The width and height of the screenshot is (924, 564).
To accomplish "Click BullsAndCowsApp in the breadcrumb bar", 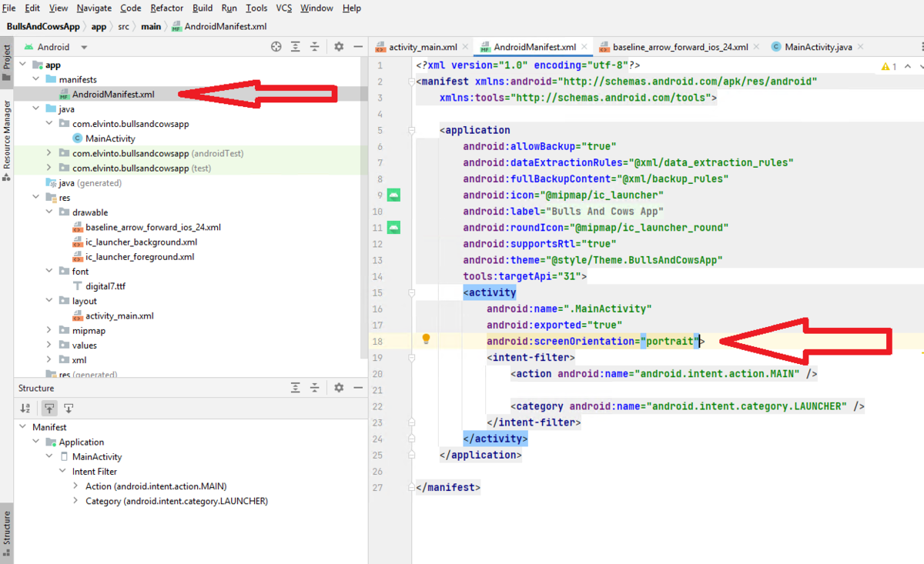I will 43,26.
